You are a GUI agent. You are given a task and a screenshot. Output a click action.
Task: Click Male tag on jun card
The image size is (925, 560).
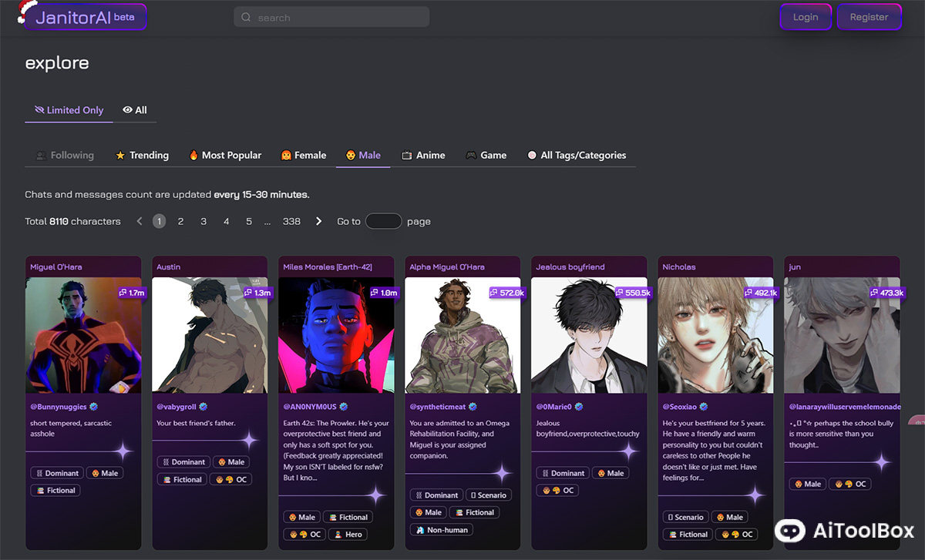coord(806,484)
